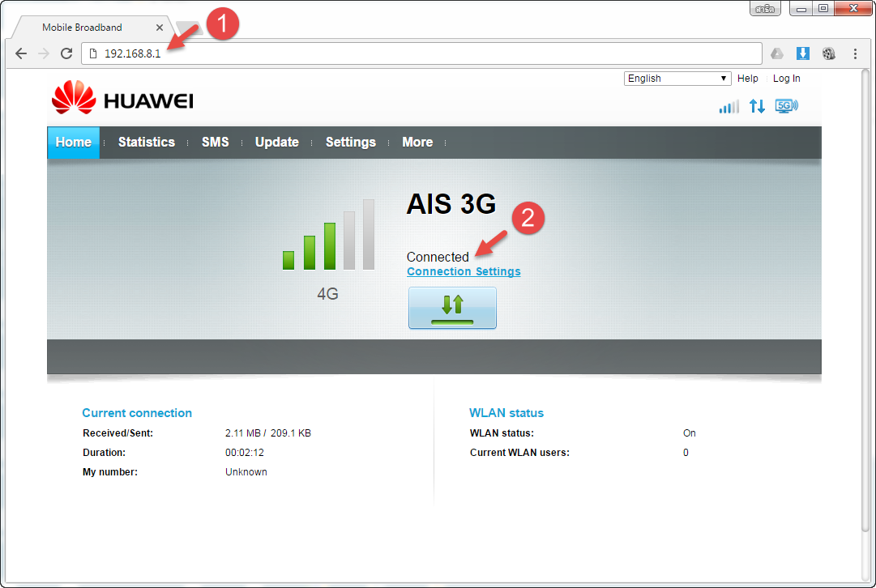The width and height of the screenshot is (876, 588).
Task: Click the 4G network type label
Action: [328, 294]
